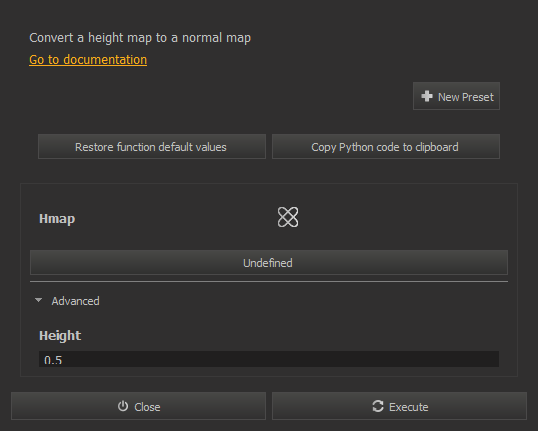The height and width of the screenshot is (431, 538).
Task: Click the separator line below Undefined
Action: [x=269, y=281]
